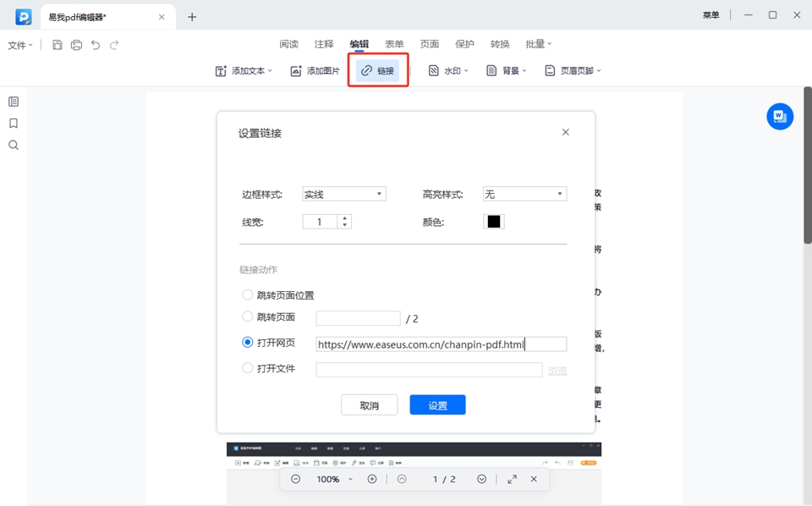Image resolution: width=812 pixels, height=506 pixels.
Task: Open the 边框样式 combo box
Action: pyautogui.click(x=344, y=194)
